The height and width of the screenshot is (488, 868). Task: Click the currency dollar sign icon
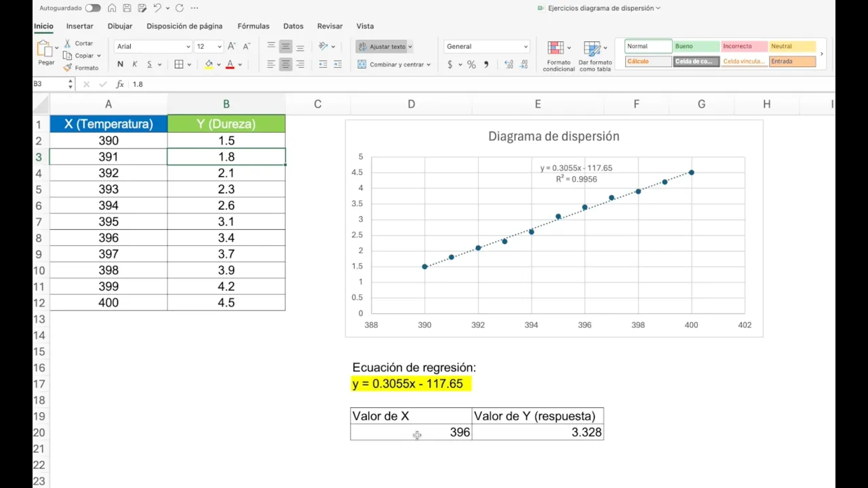click(450, 64)
